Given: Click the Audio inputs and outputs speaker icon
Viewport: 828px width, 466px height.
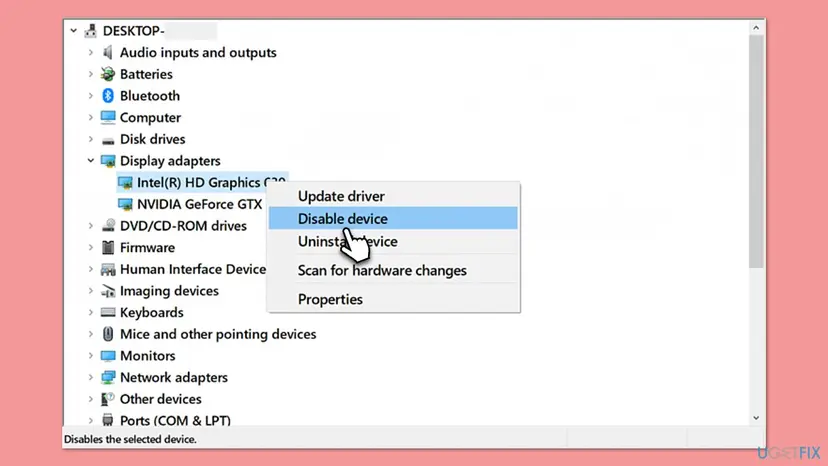Looking at the screenshot, I should tap(108, 52).
